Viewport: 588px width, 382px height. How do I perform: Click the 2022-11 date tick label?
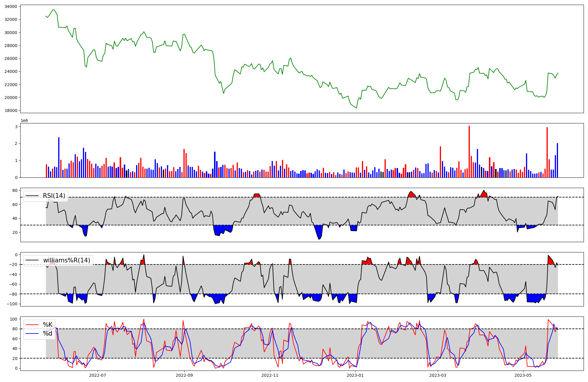(270, 375)
